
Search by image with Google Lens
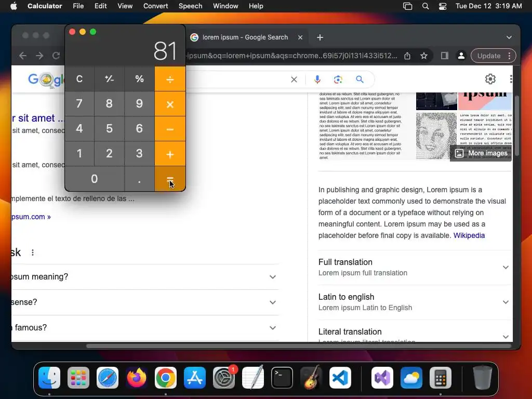click(x=338, y=79)
